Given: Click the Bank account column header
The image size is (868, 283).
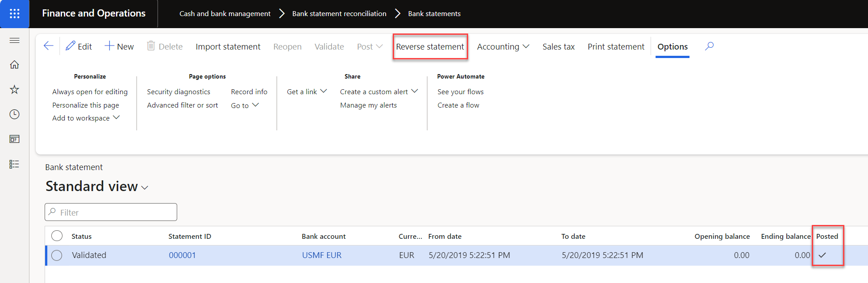Looking at the screenshot, I should pos(324,237).
